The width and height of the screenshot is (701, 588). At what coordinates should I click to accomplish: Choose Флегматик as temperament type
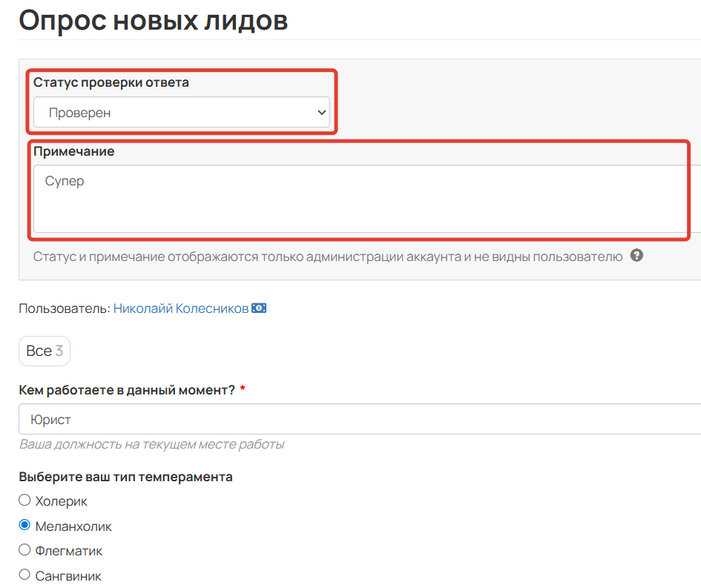(24, 550)
